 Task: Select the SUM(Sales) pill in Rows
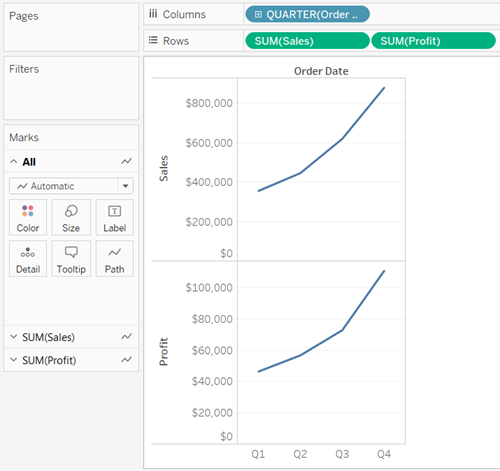tap(307, 41)
